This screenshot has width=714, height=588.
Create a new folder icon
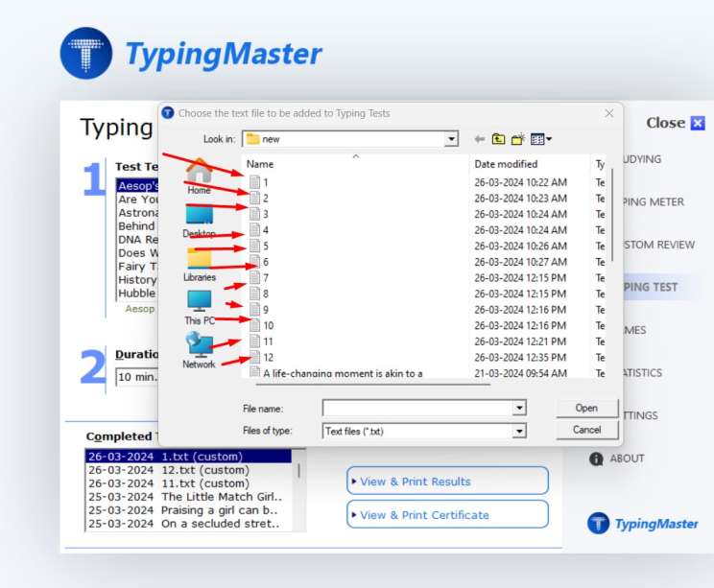517,139
